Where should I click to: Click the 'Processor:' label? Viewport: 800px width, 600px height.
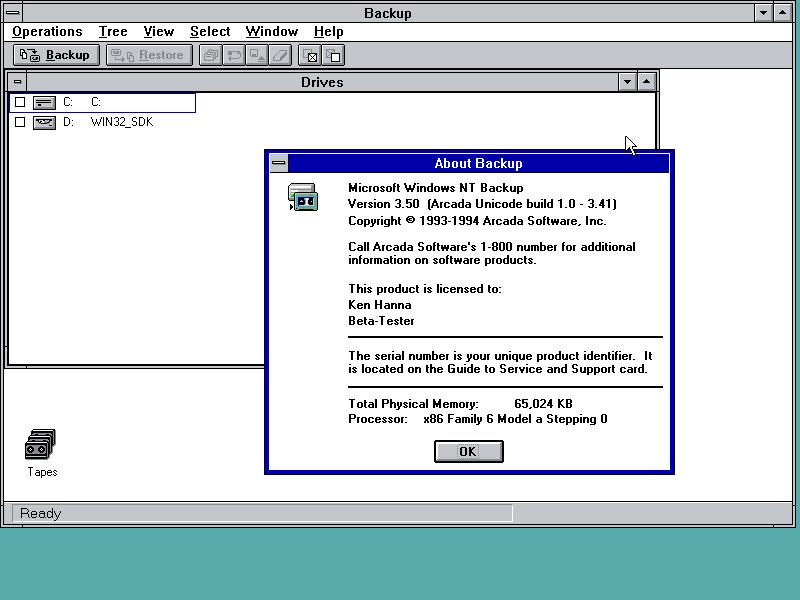point(378,419)
